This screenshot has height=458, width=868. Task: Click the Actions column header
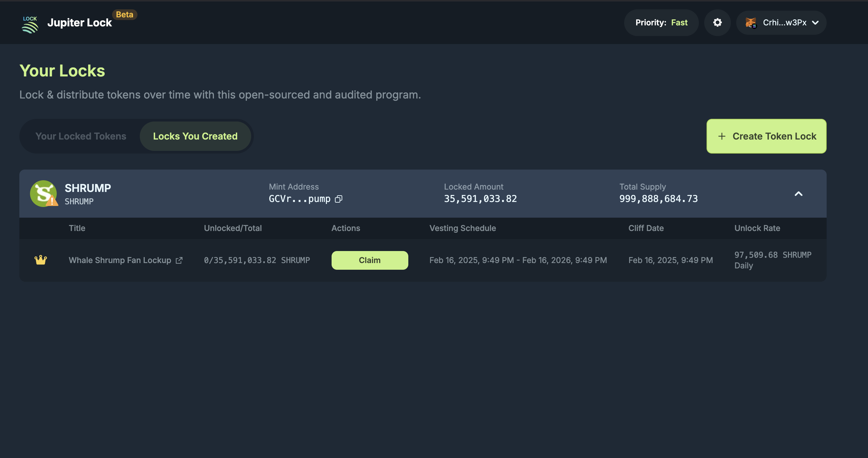click(x=346, y=228)
